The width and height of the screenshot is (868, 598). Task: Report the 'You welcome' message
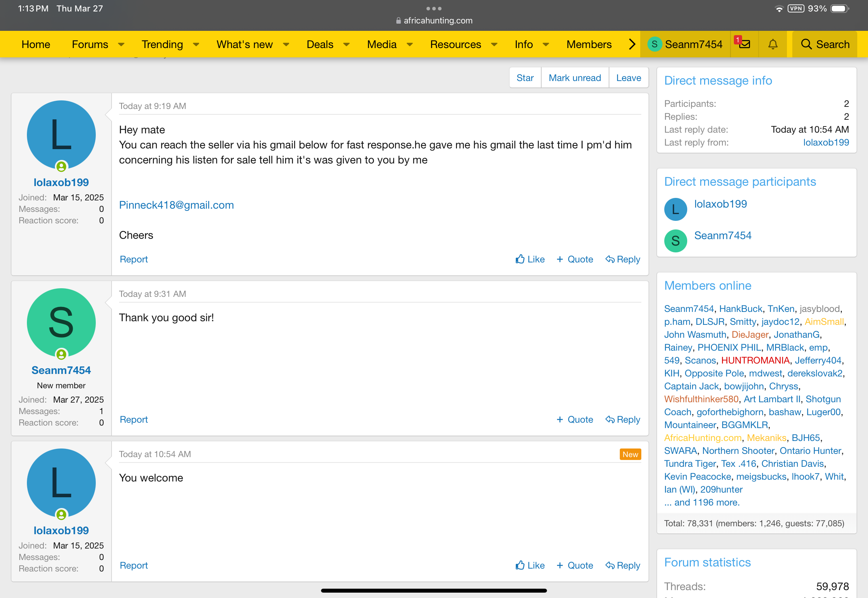[133, 565]
